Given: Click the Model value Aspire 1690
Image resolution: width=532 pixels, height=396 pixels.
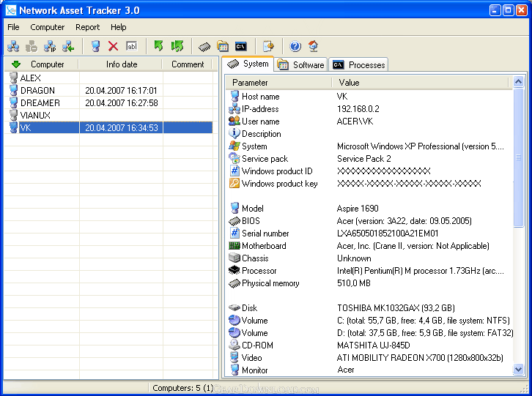Looking at the screenshot, I should (358, 209).
